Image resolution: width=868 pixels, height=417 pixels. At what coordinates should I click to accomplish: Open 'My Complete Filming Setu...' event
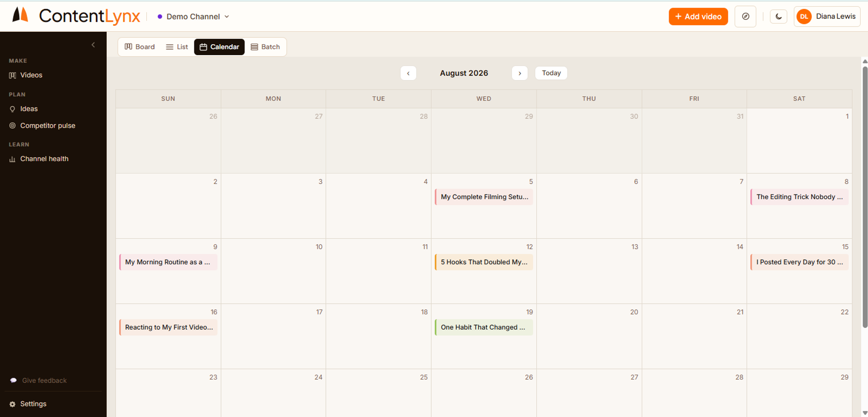click(484, 197)
